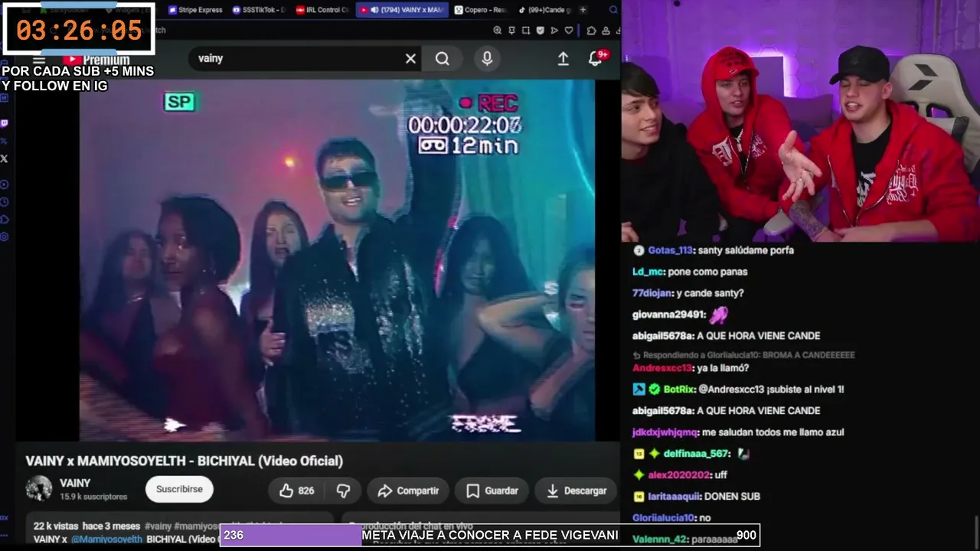Click chat username alex2020202
The width and height of the screenshot is (980, 551).
pyautogui.click(x=678, y=475)
